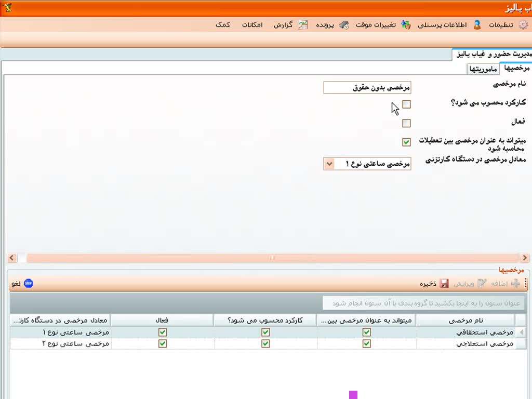The image size is (532, 399).
Task: Open the اطلاعات پرسنلی menu
Action: tap(442, 25)
